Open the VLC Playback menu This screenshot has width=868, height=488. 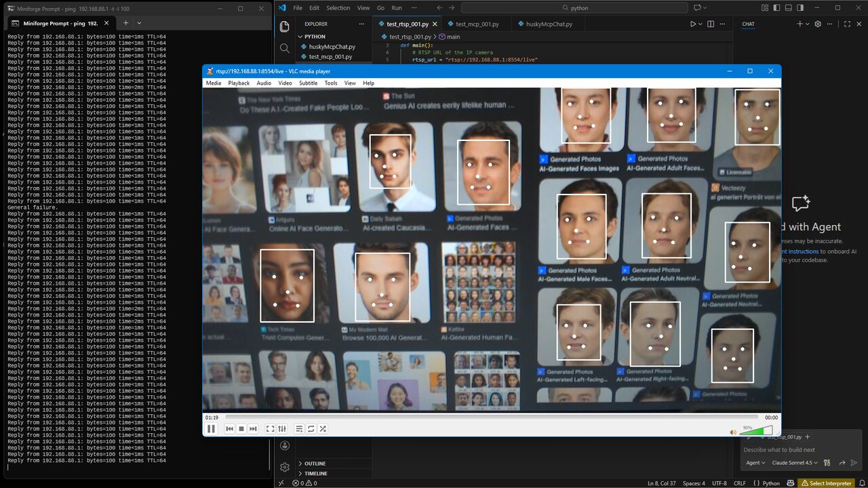239,83
